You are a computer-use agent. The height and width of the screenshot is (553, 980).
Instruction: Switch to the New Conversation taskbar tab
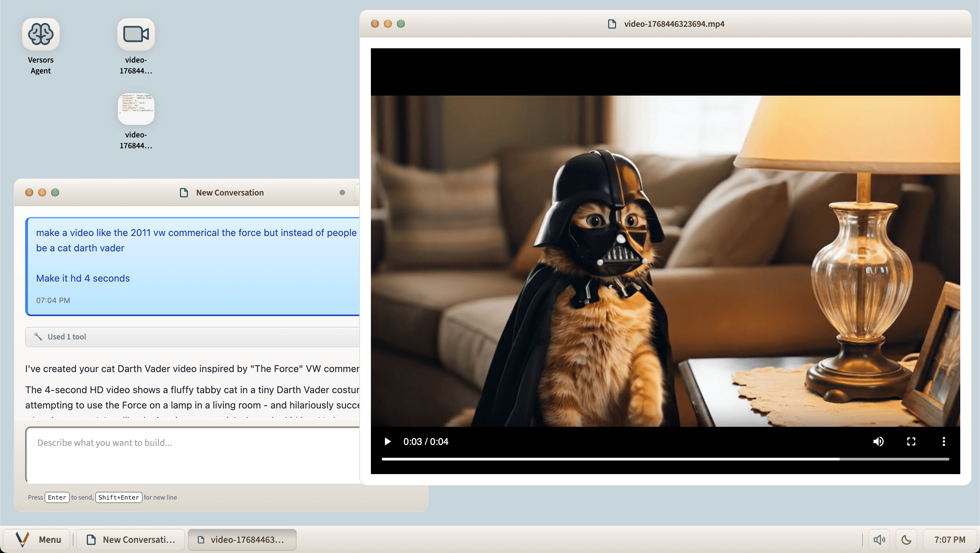[x=131, y=539]
